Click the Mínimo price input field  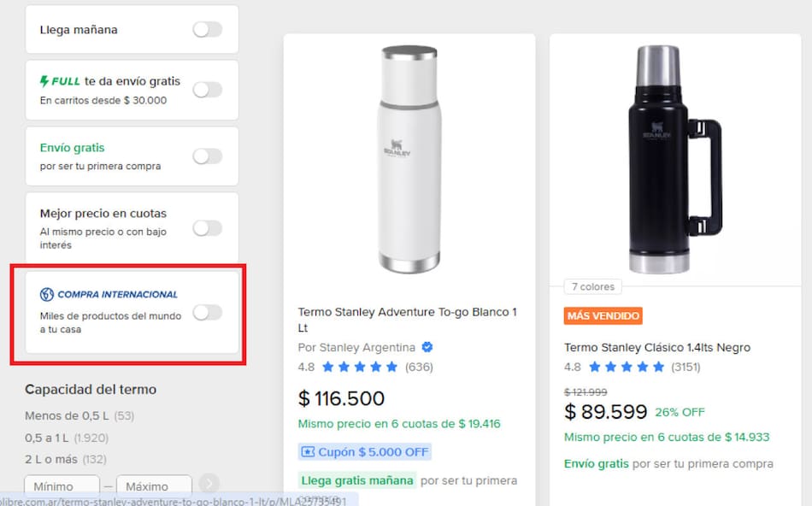[x=62, y=485]
